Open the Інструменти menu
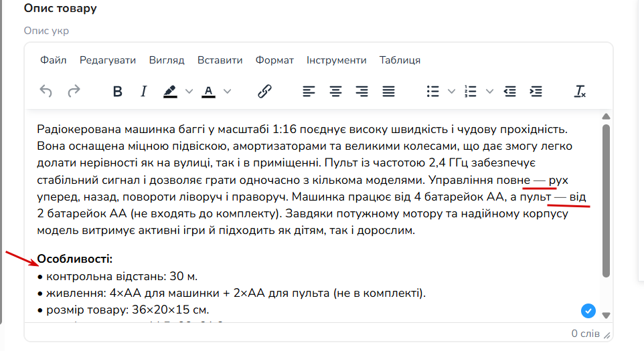 tap(336, 60)
